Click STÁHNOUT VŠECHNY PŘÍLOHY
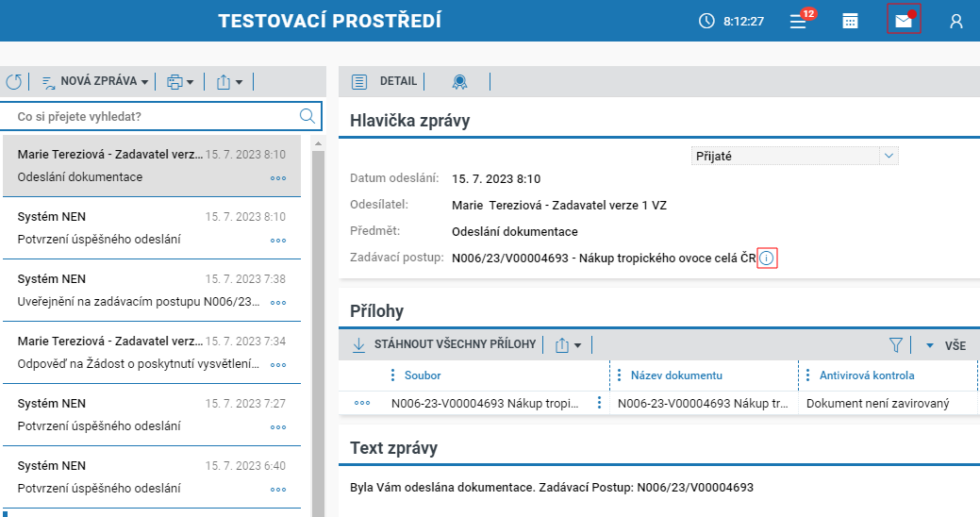This screenshot has height=517, width=980. [455, 344]
